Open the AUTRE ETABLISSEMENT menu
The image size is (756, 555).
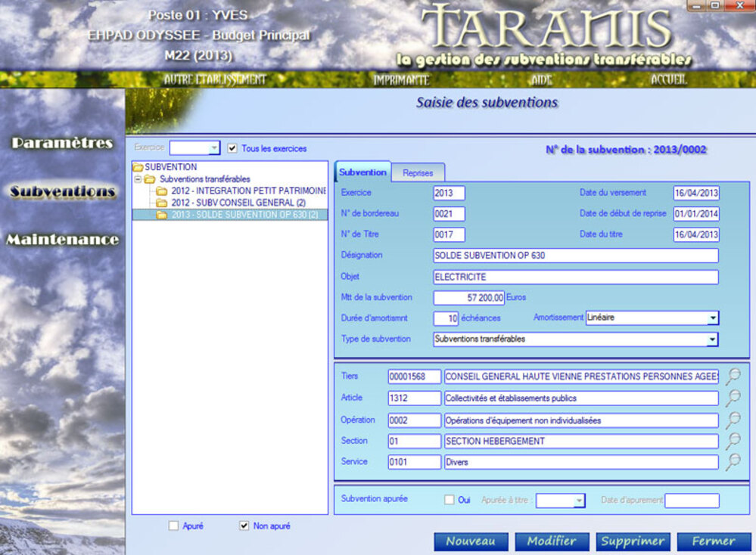click(x=215, y=79)
